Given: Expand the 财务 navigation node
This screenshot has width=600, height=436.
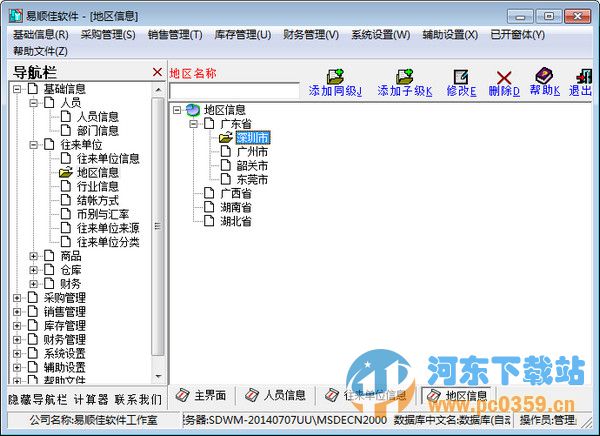Looking at the screenshot, I should coord(34,284).
